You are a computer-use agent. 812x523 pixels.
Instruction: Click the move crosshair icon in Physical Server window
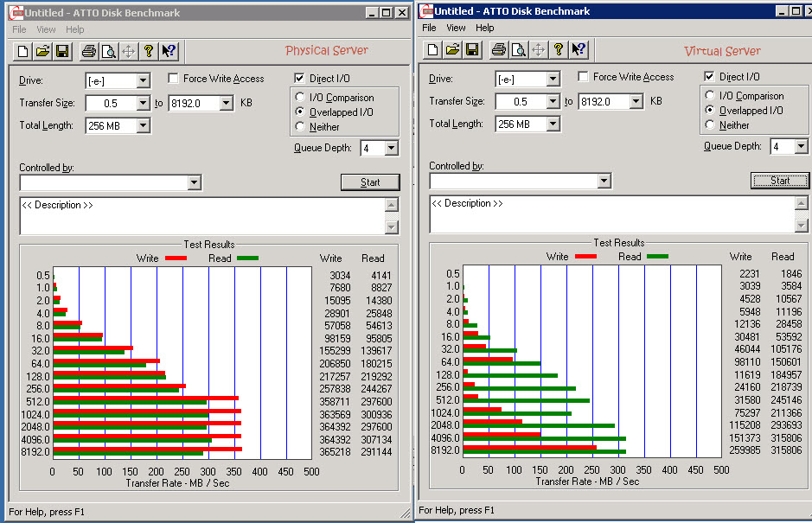(129, 51)
